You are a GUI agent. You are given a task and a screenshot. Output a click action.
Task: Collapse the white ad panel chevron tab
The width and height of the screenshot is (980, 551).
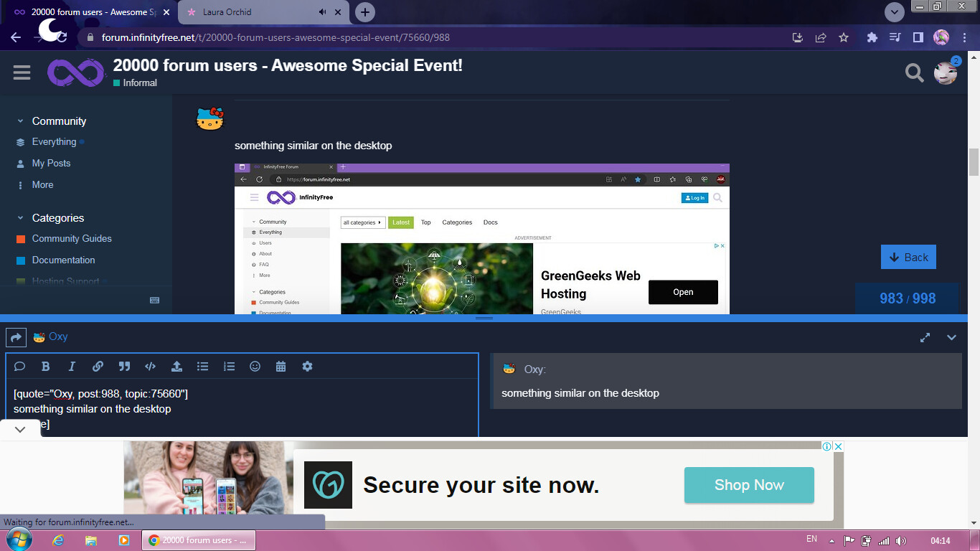(20, 429)
